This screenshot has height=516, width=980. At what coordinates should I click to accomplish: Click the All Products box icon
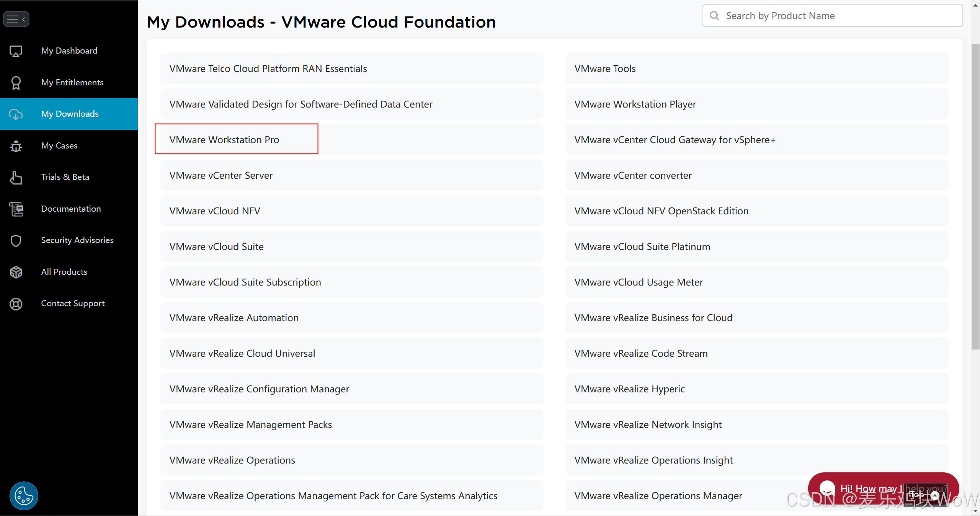[16, 272]
